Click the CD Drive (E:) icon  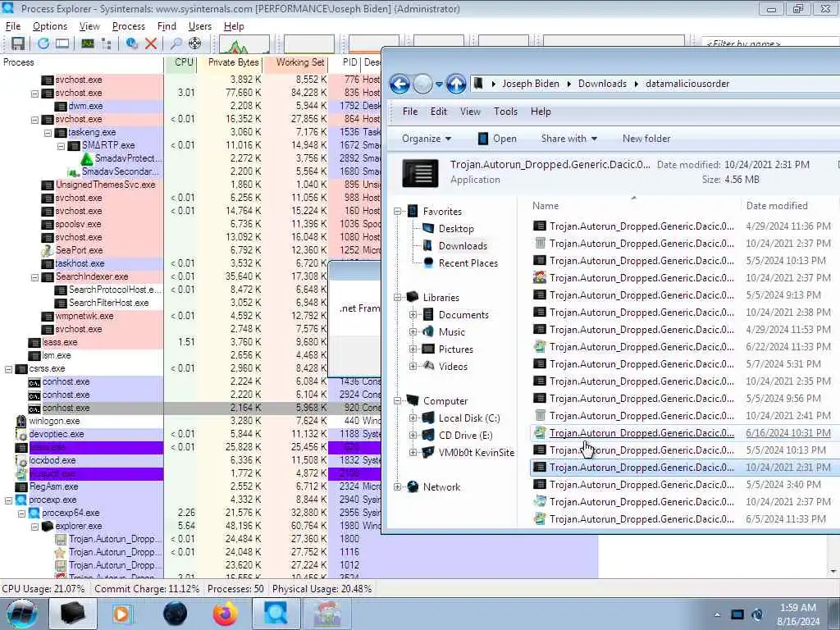pos(428,436)
